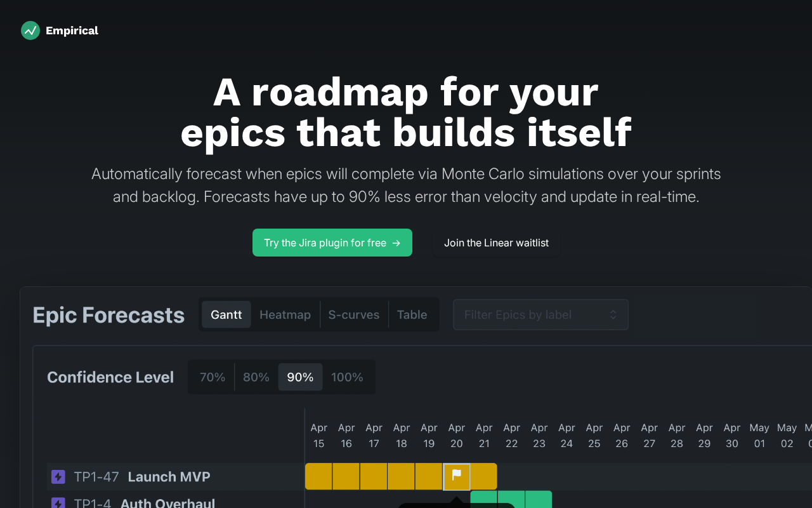The width and height of the screenshot is (812, 508).
Task: Switch to the Heatmap tab
Action: [285, 315]
